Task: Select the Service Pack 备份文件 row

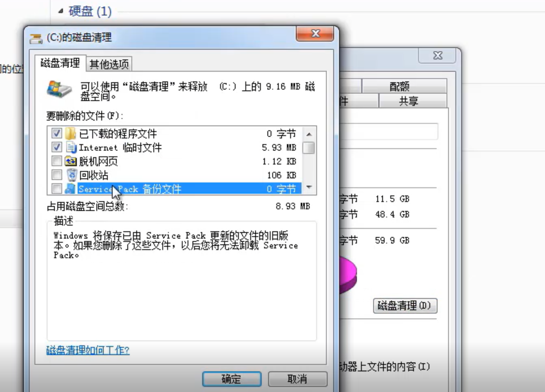Action: [174, 189]
